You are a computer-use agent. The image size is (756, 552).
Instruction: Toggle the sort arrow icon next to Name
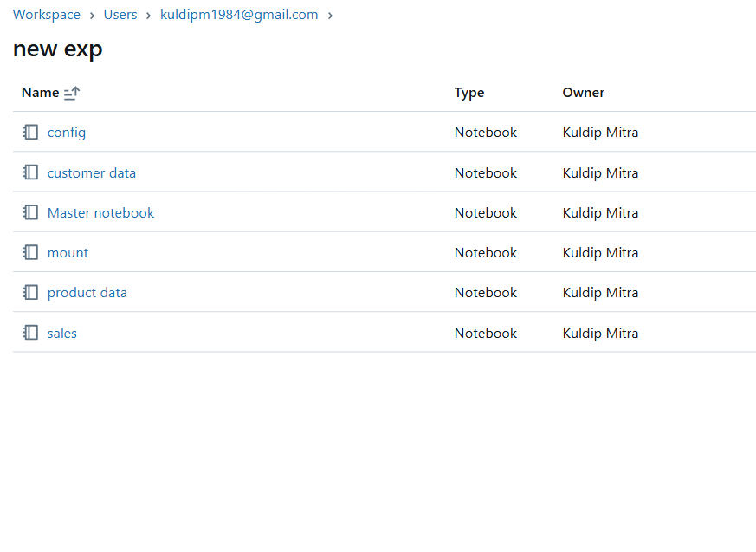coord(72,93)
